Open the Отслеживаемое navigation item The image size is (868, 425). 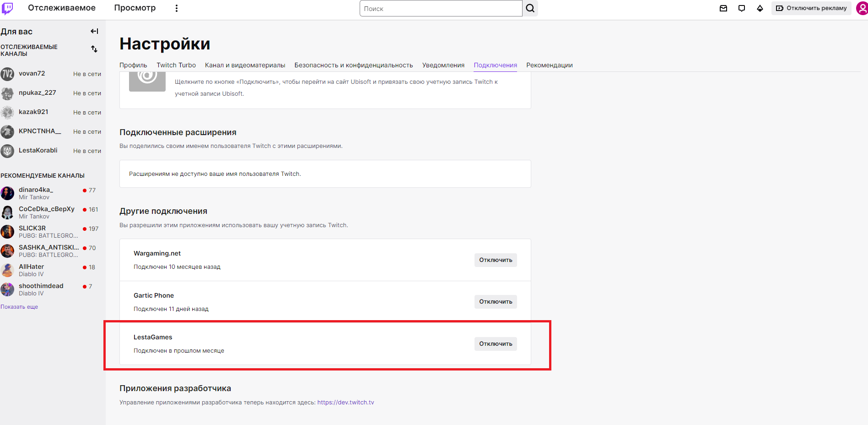click(x=62, y=8)
